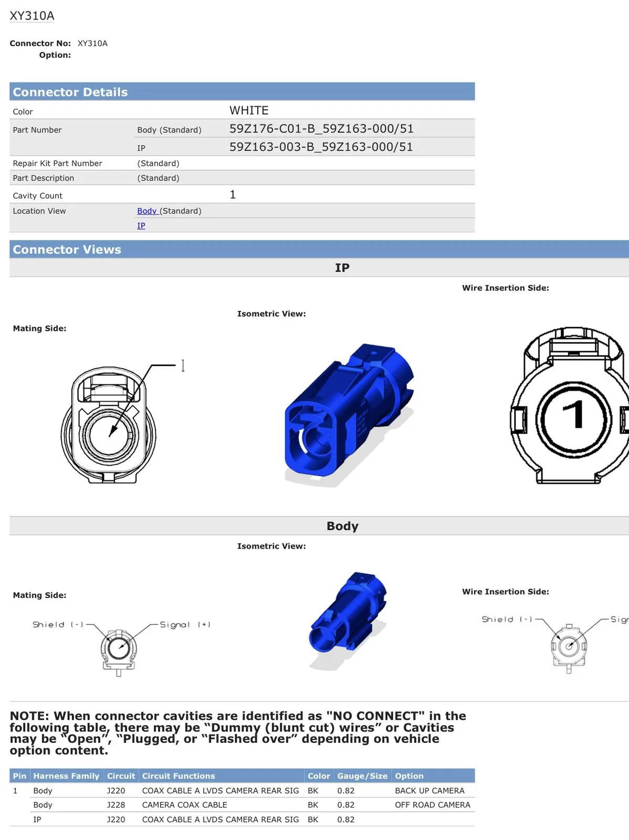Click the Harness Family column header
This screenshot has width=629, height=840.
click(66, 776)
